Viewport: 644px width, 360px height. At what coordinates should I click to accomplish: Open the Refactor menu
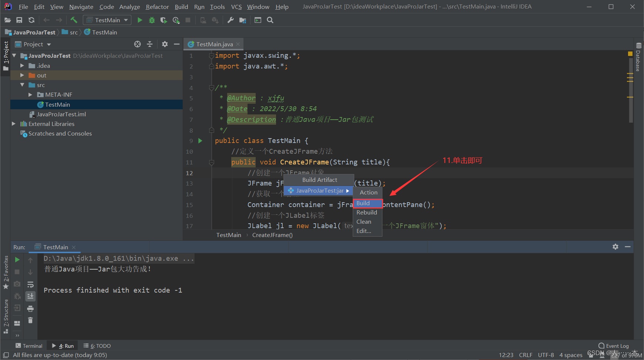(157, 7)
